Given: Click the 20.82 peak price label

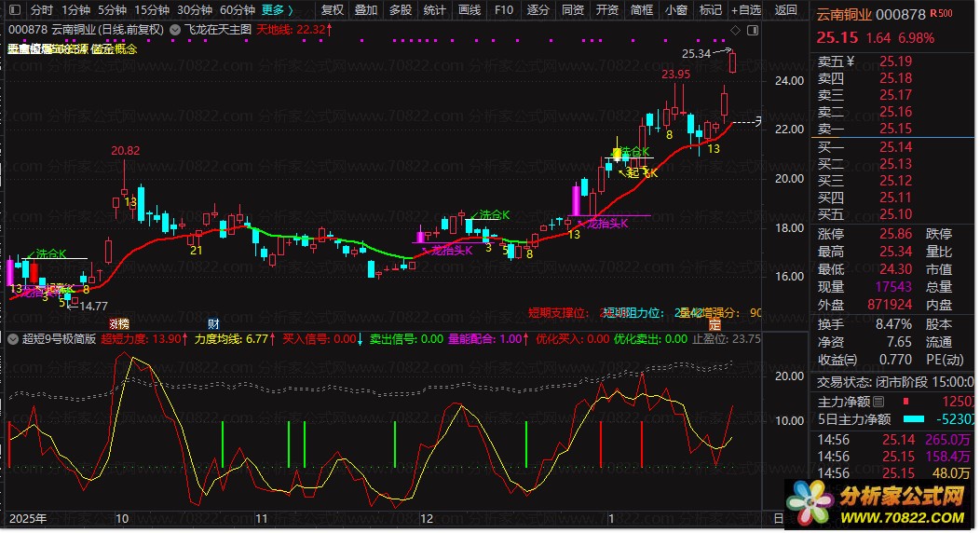Looking at the screenshot, I should click(x=126, y=151).
